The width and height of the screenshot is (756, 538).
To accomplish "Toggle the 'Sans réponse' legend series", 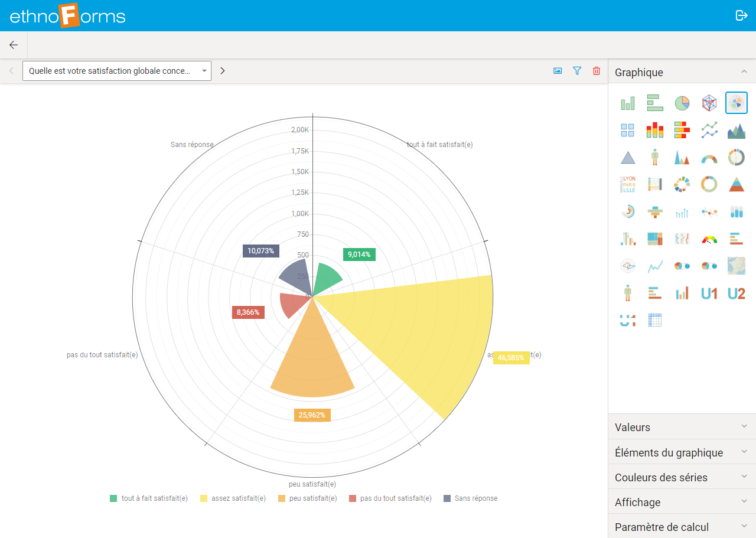I will coord(470,498).
